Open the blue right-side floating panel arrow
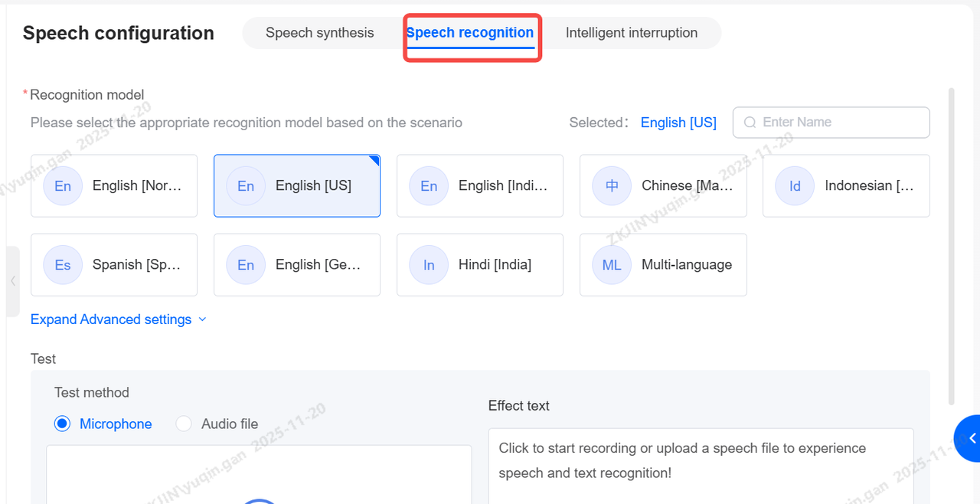This screenshot has height=504, width=980. click(x=970, y=438)
